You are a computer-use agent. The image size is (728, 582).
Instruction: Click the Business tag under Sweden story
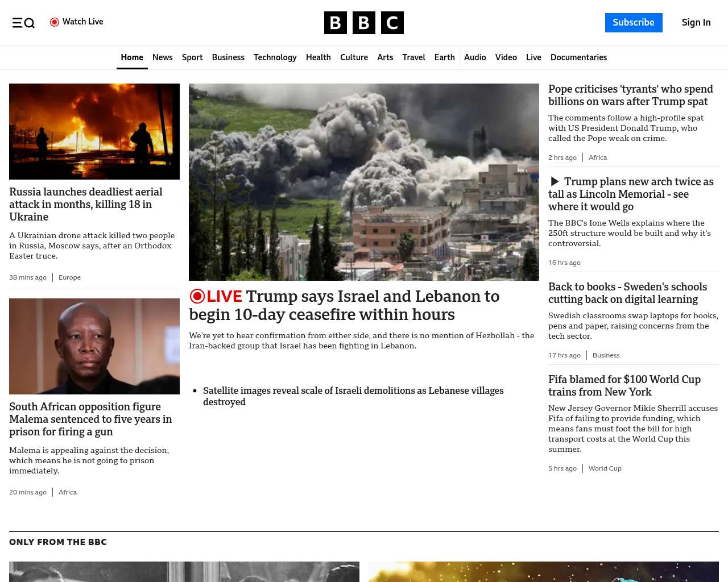(606, 355)
